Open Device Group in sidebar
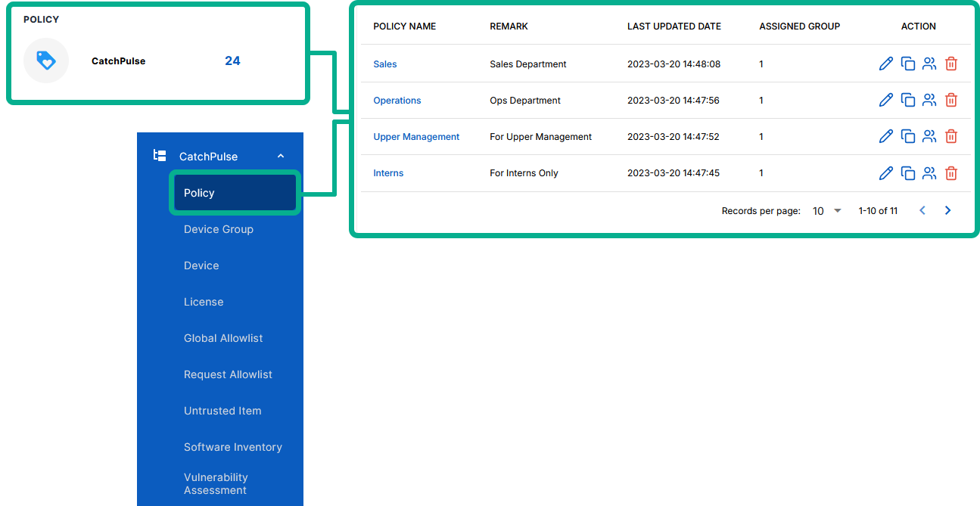 pos(219,229)
